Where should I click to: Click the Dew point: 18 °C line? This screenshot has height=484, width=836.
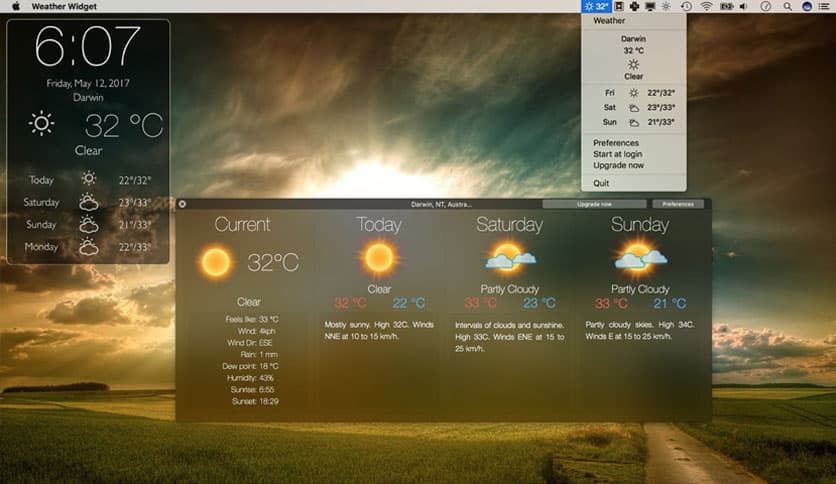250,366
